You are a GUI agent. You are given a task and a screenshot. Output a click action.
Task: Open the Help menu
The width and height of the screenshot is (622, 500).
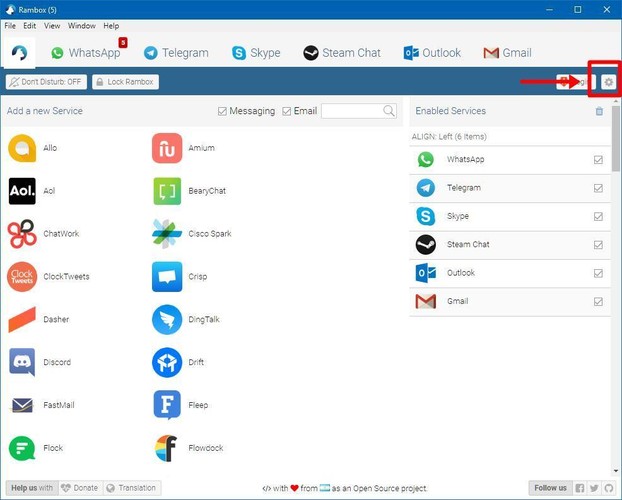click(111, 26)
